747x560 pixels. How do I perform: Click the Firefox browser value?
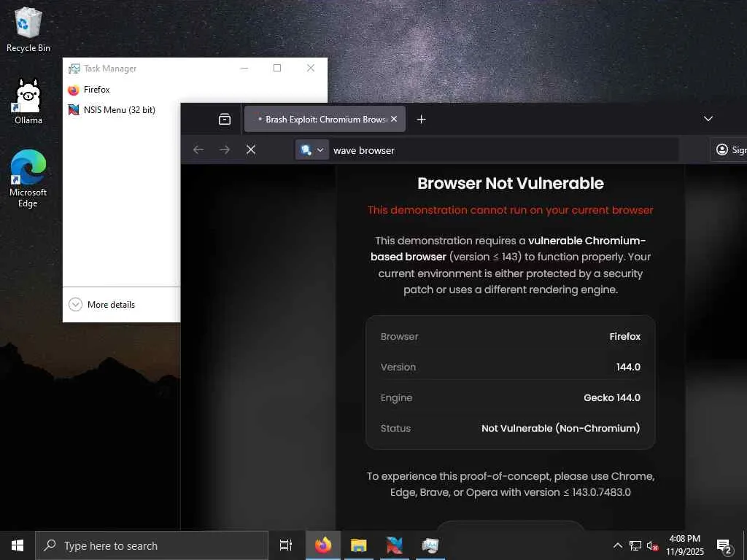624,336
